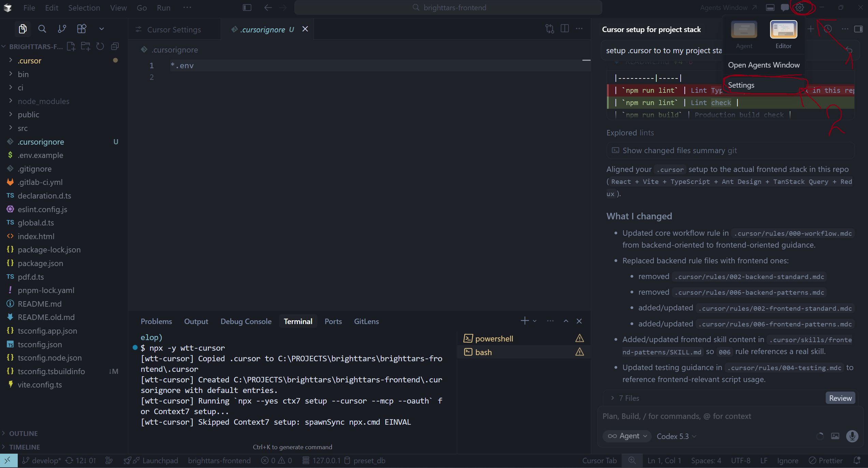Image resolution: width=868 pixels, height=468 pixels.
Task: Select the bash terminal in the list
Action: 524,352
